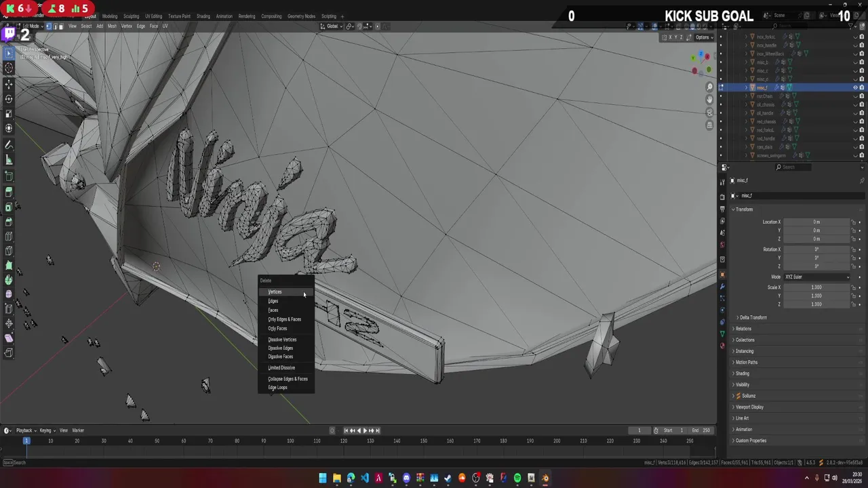Click the pan hand viewport gizmo
Screen dimensions: 868x488
click(x=709, y=100)
